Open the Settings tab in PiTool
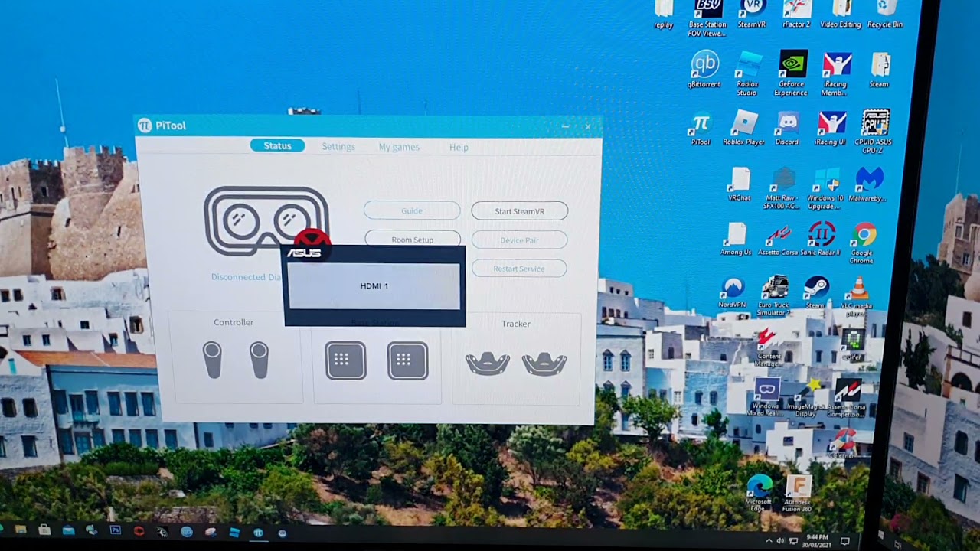980x551 pixels. click(338, 147)
